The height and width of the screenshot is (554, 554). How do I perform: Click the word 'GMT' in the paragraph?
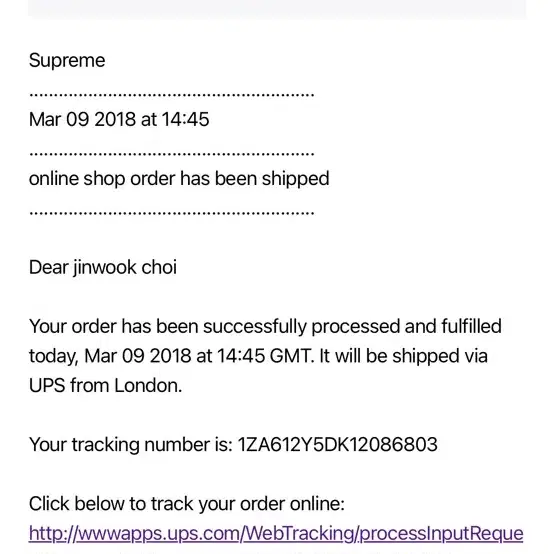pos(291,356)
